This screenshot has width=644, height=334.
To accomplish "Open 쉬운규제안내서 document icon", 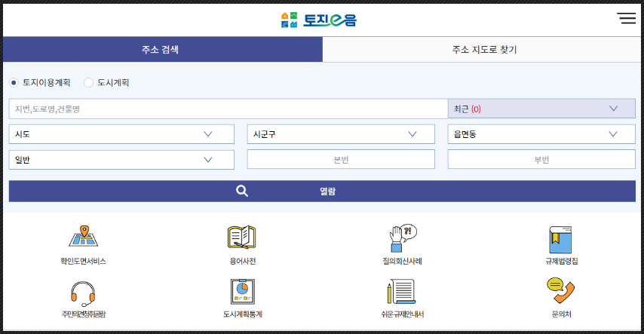I will 401,292.
